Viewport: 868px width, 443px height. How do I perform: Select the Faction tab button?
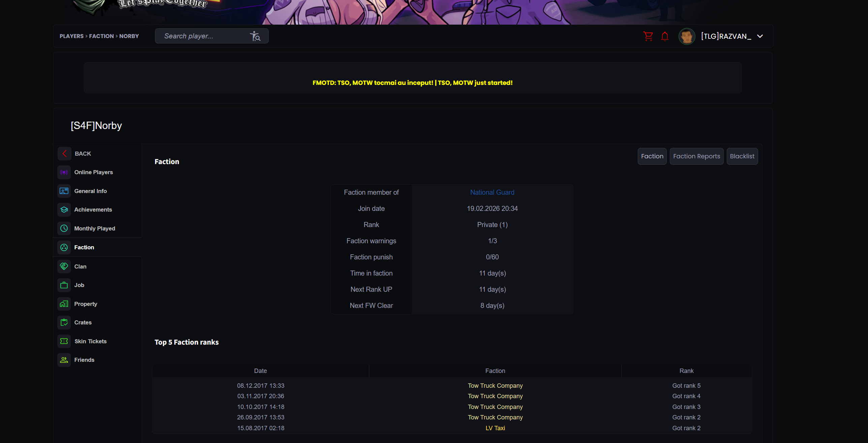point(652,156)
